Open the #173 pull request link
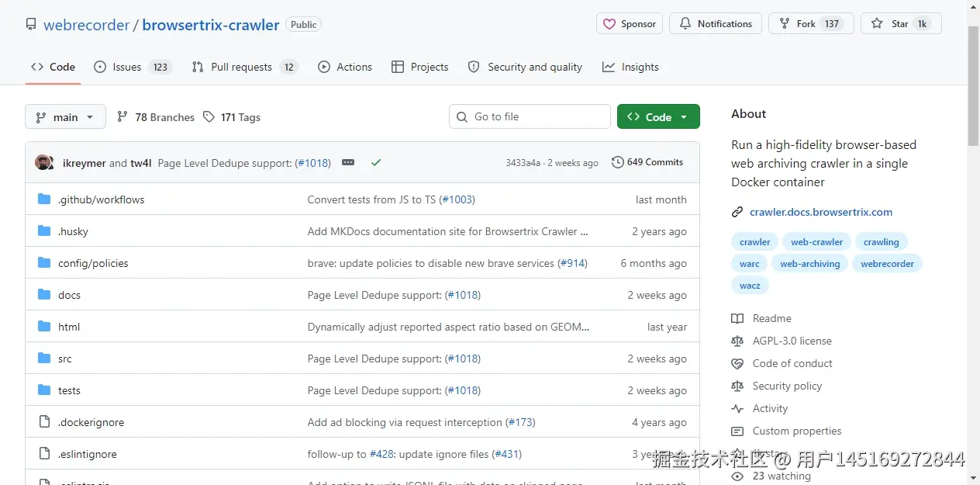The height and width of the screenshot is (485, 980). [x=521, y=422]
